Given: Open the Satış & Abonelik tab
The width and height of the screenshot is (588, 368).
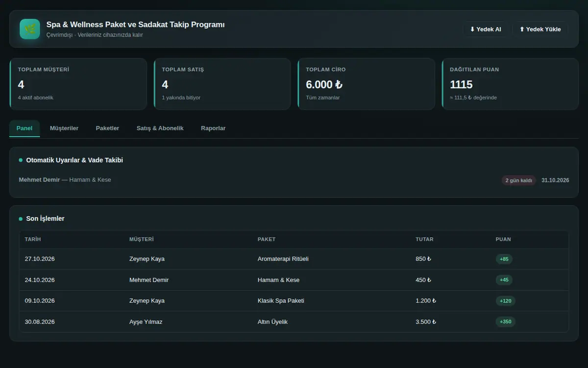Looking at the screenshot, I should [x=160, y=128].
